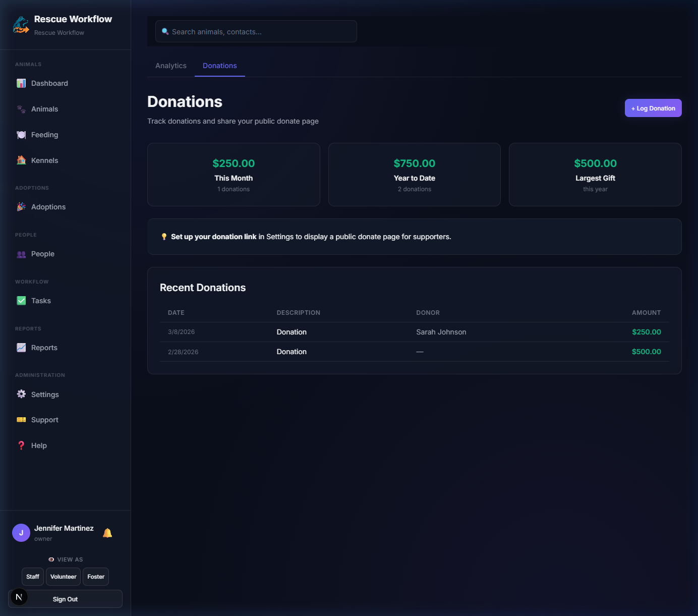Click the green Tasks checkmark icon
This screenshot has width=698, height=616.
(x=21, y=301)
